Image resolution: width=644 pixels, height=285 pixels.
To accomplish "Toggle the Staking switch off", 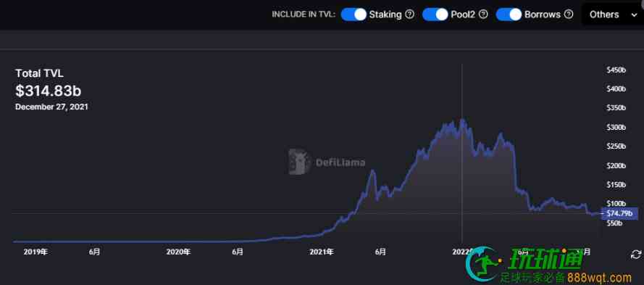I will pyautogui.click(x=354, y=15).
